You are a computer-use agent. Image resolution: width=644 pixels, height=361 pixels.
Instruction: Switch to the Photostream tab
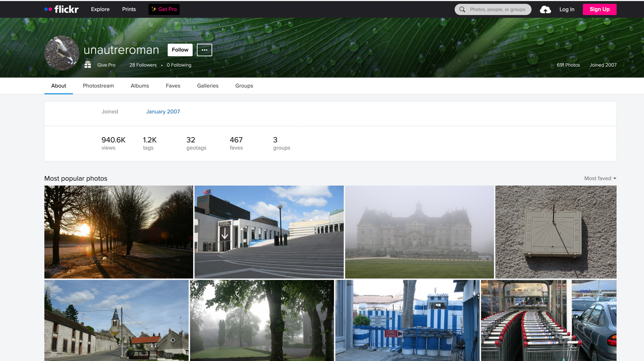[x=98, y=86]
